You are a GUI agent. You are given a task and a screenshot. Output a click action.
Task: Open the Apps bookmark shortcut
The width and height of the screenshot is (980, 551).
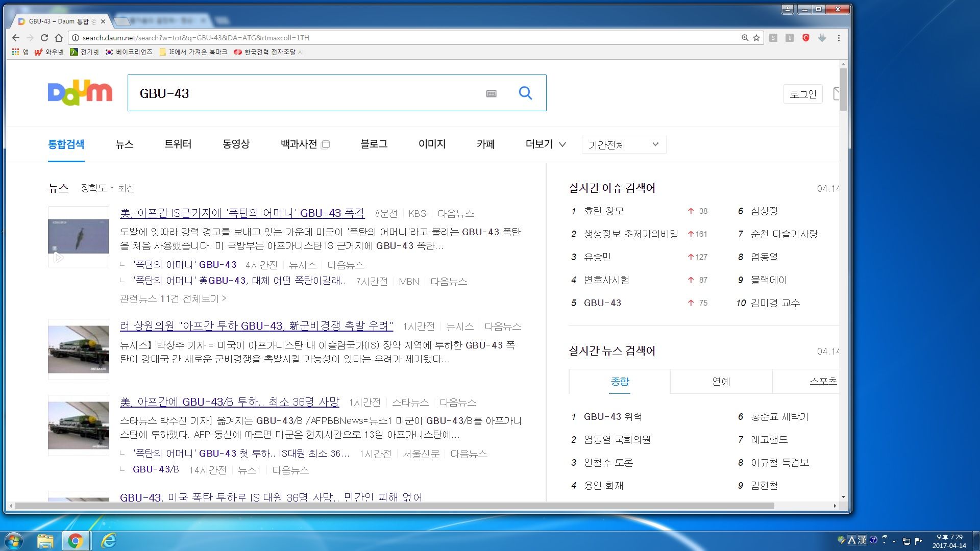[20, 52]
